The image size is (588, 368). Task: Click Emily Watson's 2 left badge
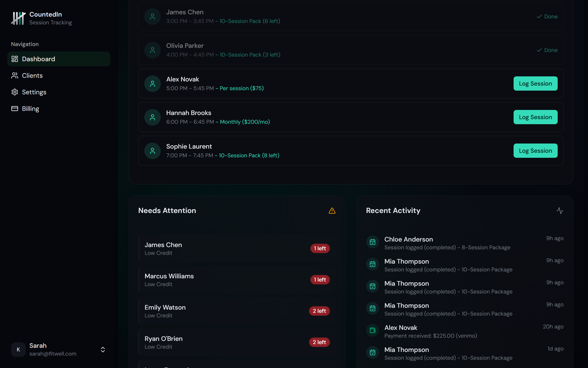point(319,311)
